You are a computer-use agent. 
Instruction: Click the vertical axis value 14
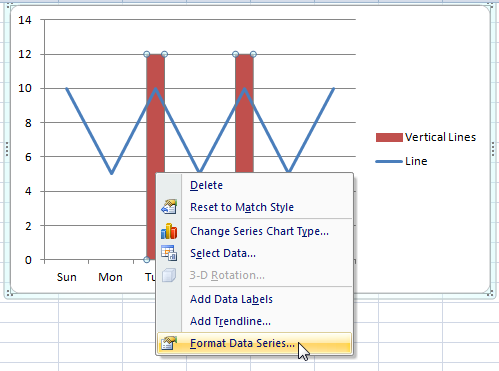(25, 20)
